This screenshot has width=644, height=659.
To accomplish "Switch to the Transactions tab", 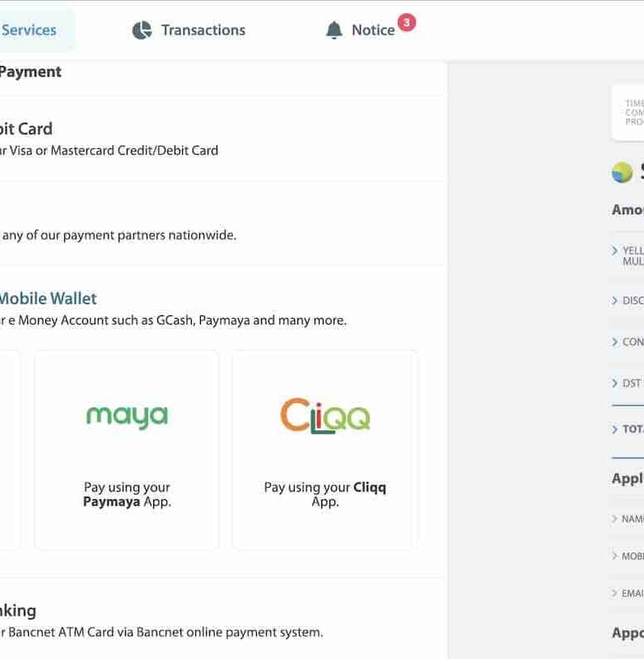I will pyautogui.click(x=203, y=30).
